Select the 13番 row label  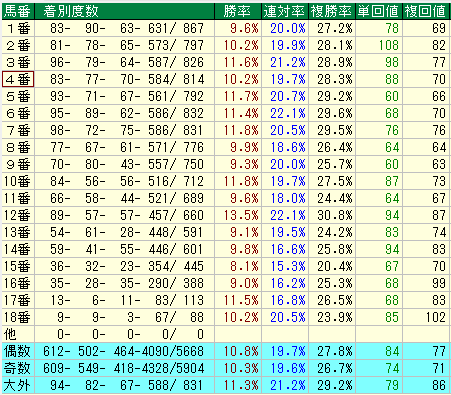[18, 232]
